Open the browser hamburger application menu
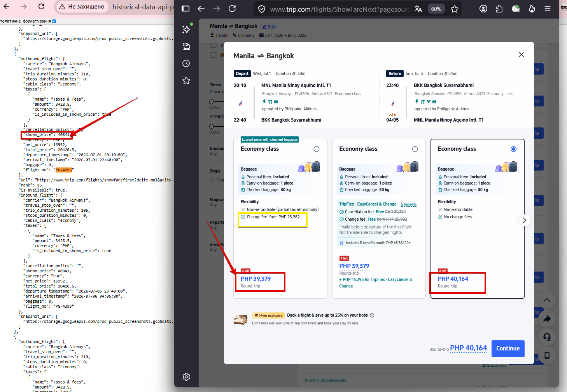The height and width of the screenshot is (392, 567). pyautogui.click(x=548, y=9)
